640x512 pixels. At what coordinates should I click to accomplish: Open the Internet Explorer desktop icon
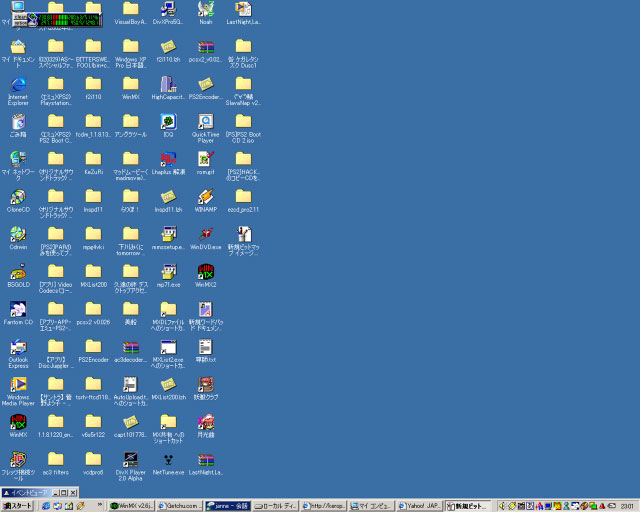click(x=18, y=84)
